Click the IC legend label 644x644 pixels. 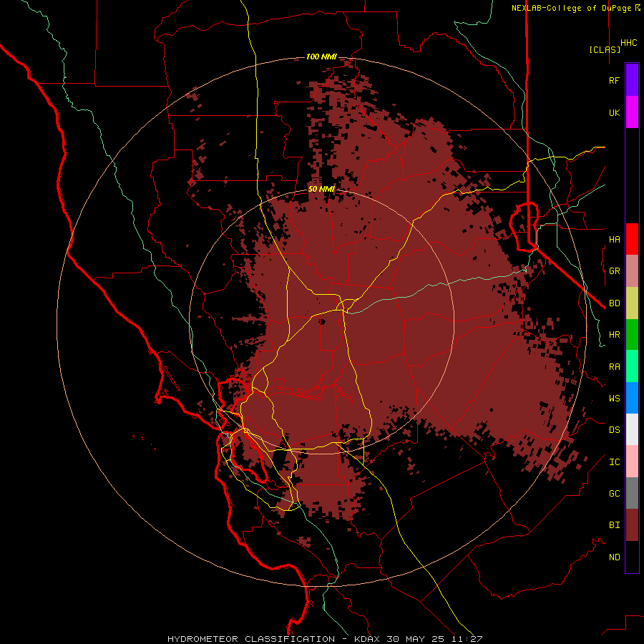click(x=615, y=462)
